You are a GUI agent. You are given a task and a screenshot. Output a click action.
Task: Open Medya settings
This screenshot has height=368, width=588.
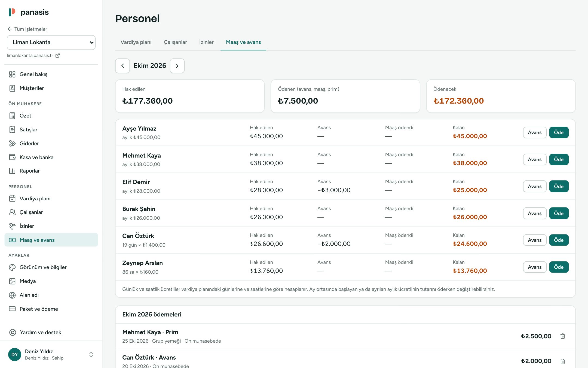pos(51,281)
